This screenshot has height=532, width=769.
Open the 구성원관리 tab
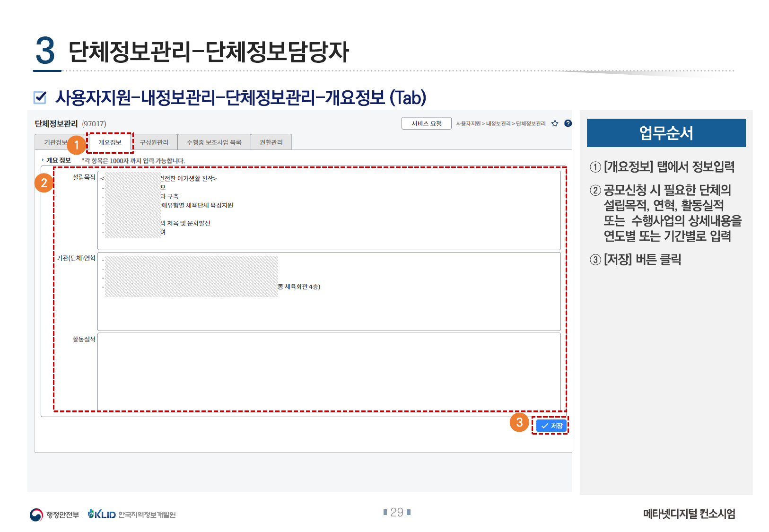click(154, 142)
